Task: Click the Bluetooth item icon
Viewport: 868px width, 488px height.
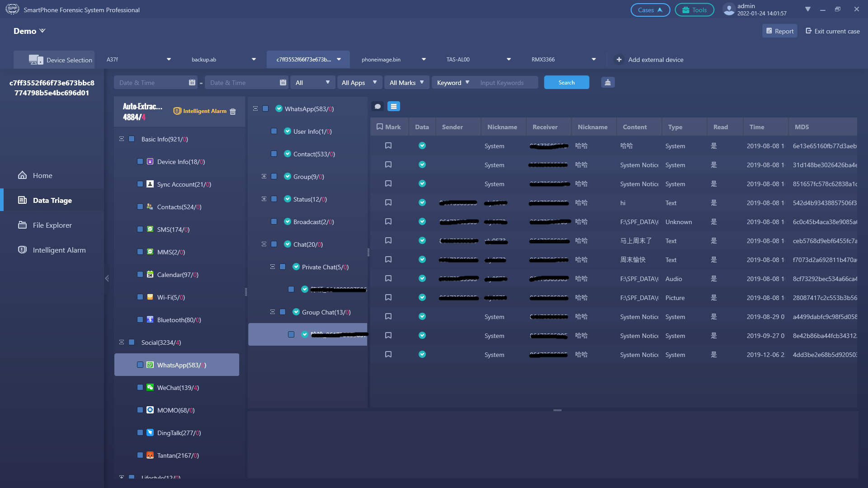Action: [x=150, y=319]
